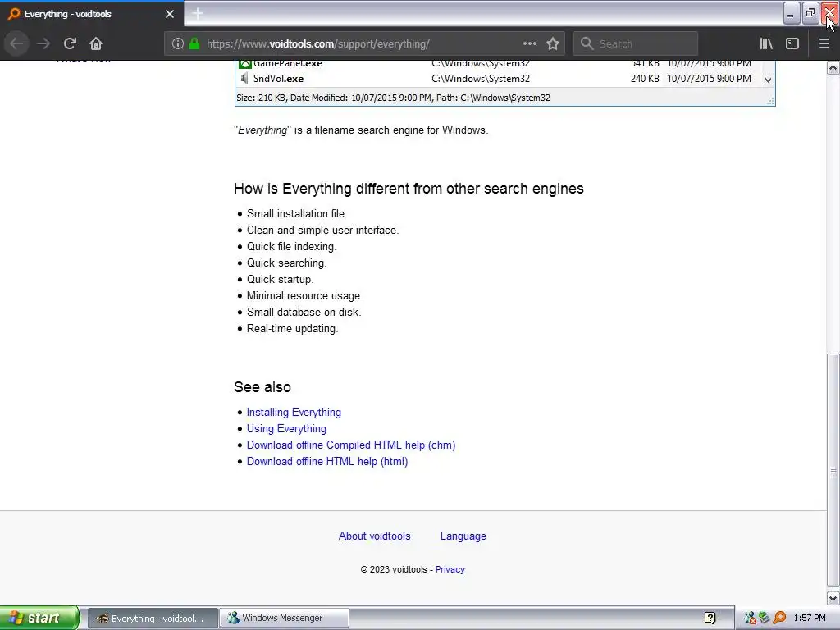
Task: Open the Installing Everything link
Action: click(294, 413)
